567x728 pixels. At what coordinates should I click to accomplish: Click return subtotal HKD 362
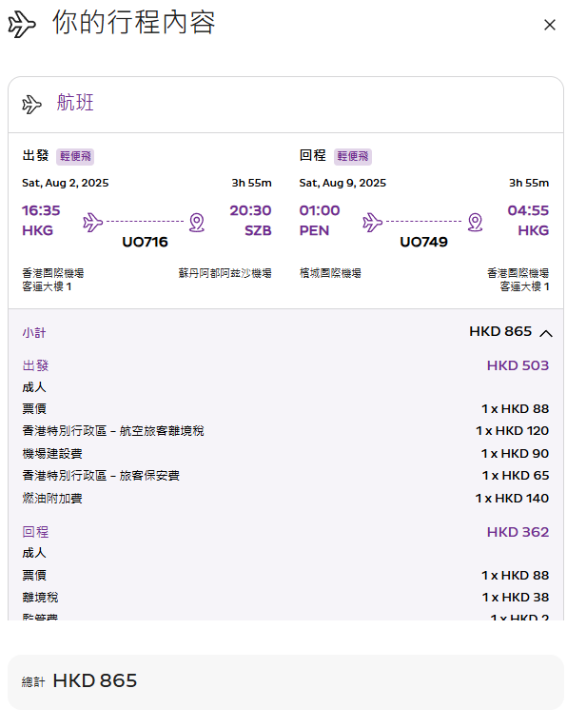(x=518, y=532)
